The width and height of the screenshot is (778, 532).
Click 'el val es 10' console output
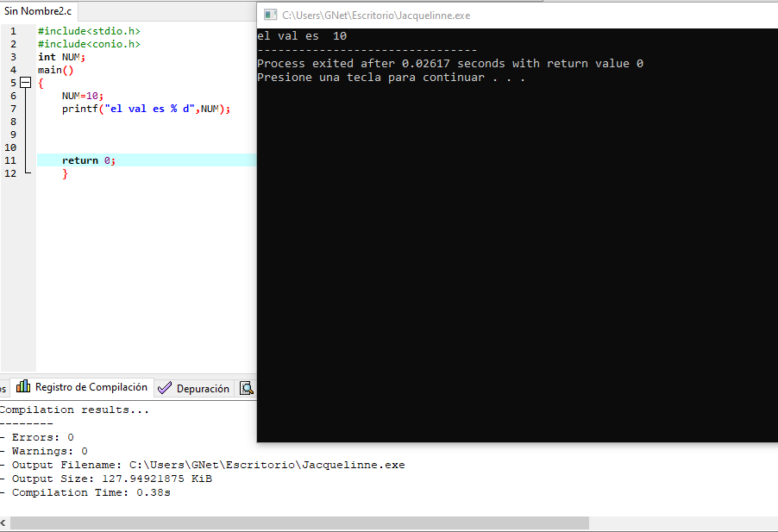302,35
